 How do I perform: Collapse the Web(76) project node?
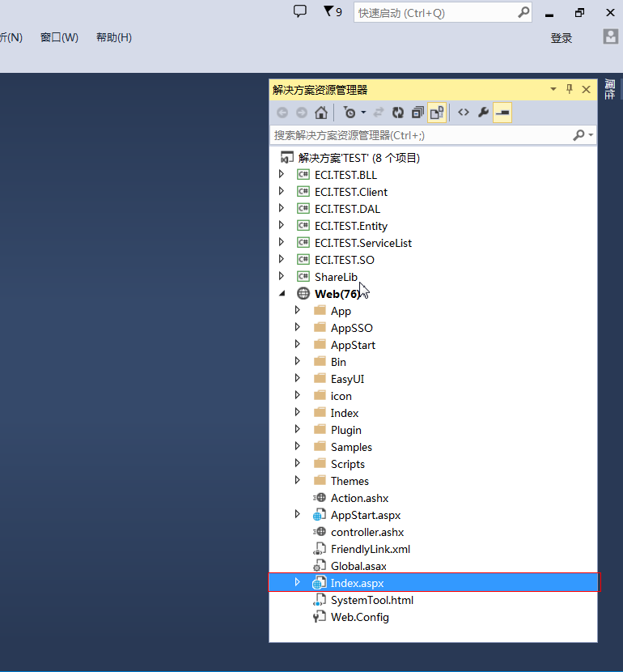pyautogui.click(x=282, y=294)
